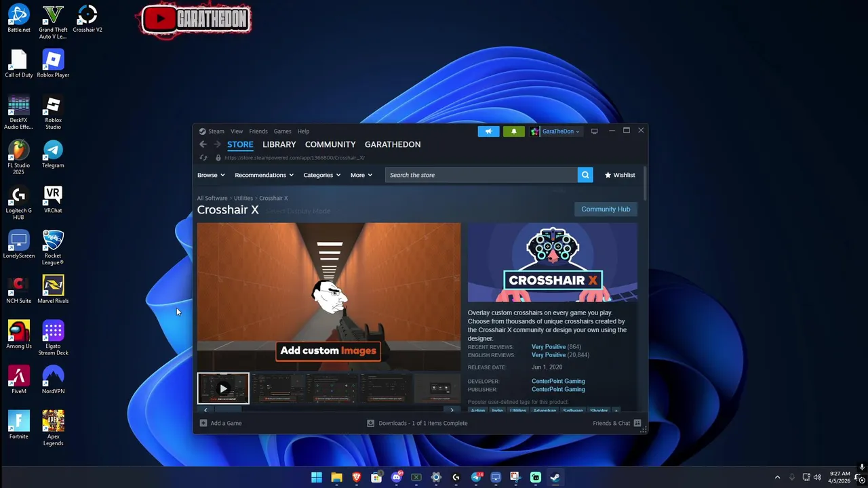Image resolution: width=868 pixels, height=488 pixels.
Task: Click the CenterPoint Gaming developer link
Action: 558,381
